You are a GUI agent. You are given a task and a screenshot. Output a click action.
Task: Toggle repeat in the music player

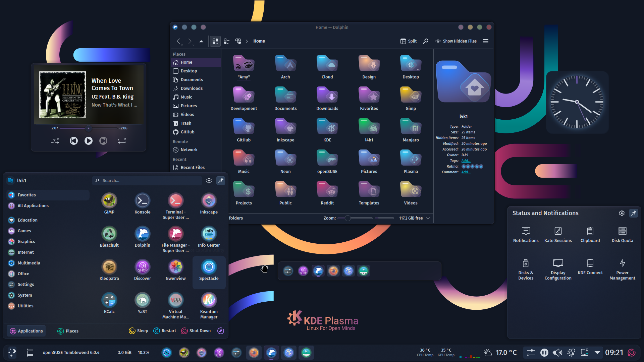(122, 141)
